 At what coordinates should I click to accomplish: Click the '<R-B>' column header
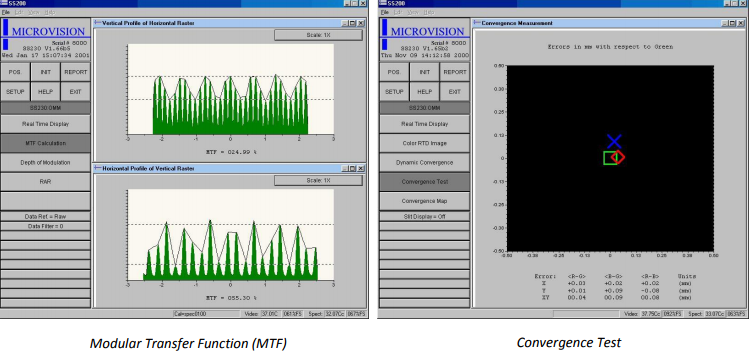click(650, 276)
